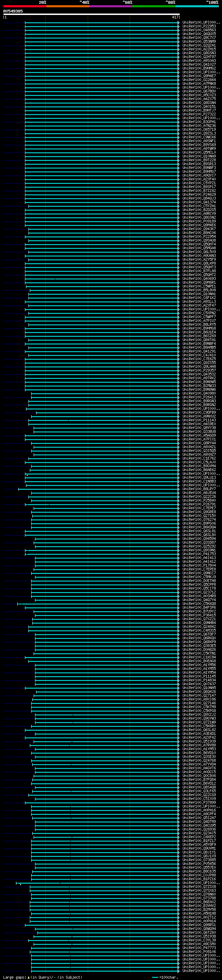Click label UniRef100_B2MW33
The image size is (222, 980).
coord(199,386)
